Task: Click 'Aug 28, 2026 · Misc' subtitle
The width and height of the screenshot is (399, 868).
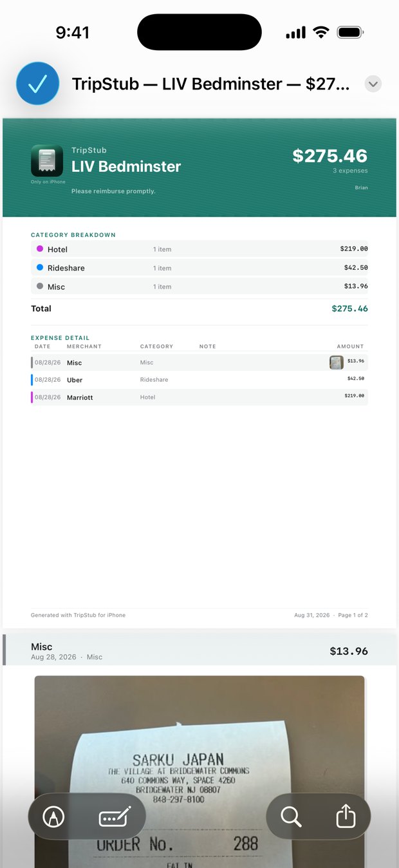Action: point(67,657)
